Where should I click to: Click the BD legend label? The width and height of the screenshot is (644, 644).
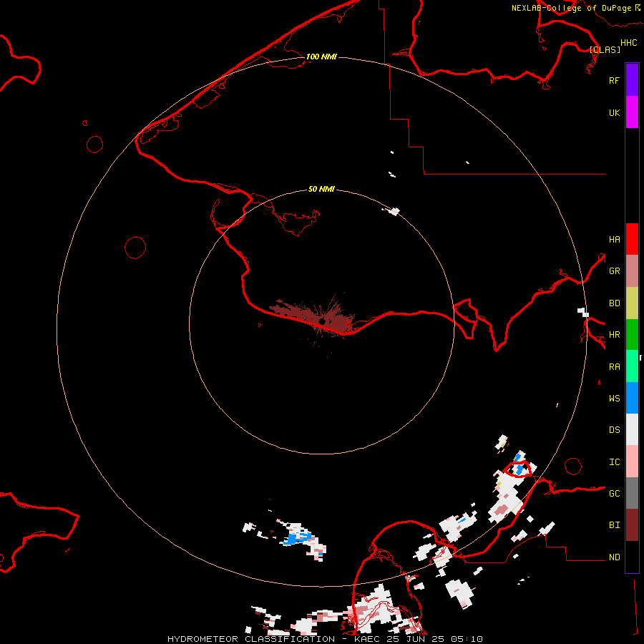(x=614, y=303)
